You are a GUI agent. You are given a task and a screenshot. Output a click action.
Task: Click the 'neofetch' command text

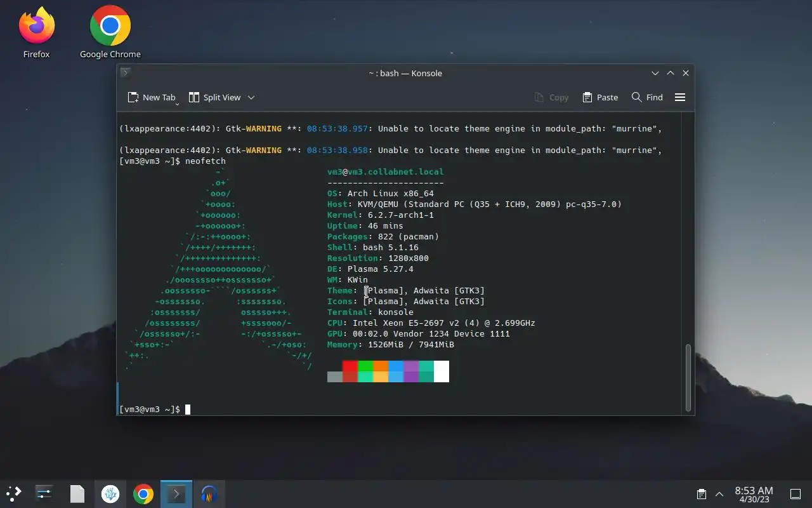pos(206,161)
